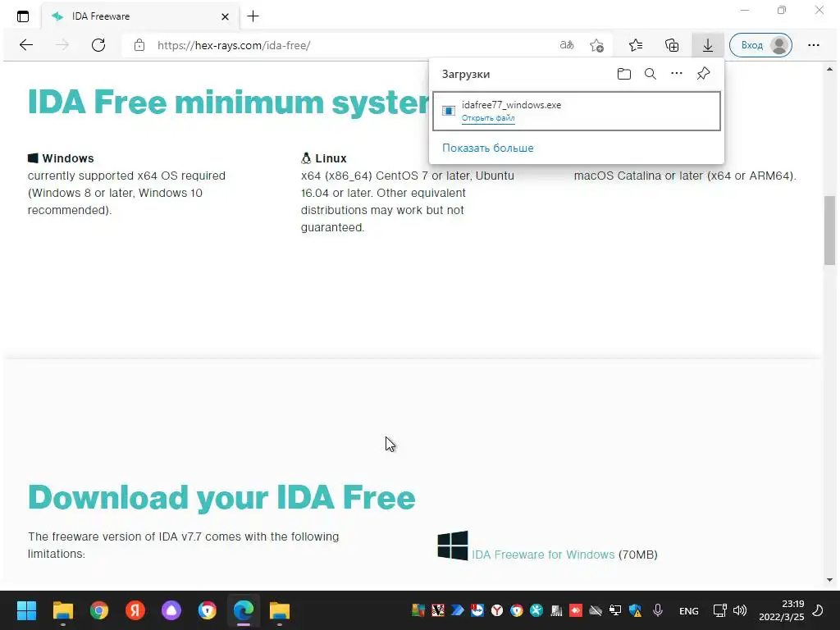Open a new browser tab

[253, 16]
